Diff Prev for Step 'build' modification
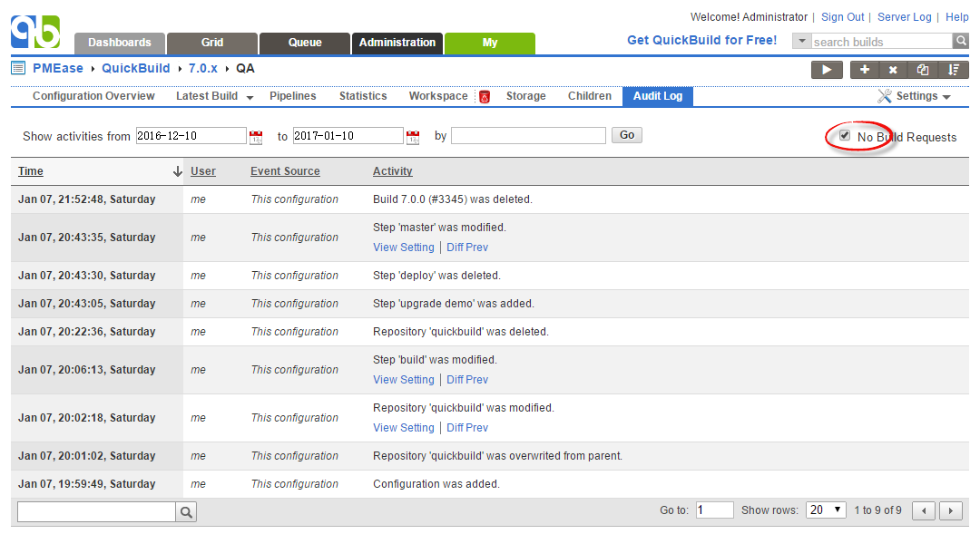The width and height of the screenshot is (980, 534). 467,380
